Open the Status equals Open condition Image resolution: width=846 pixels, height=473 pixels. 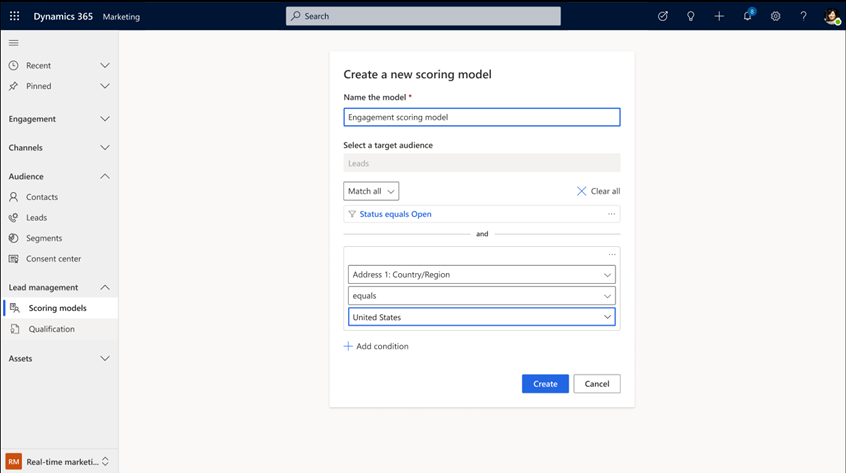point(395,214)
